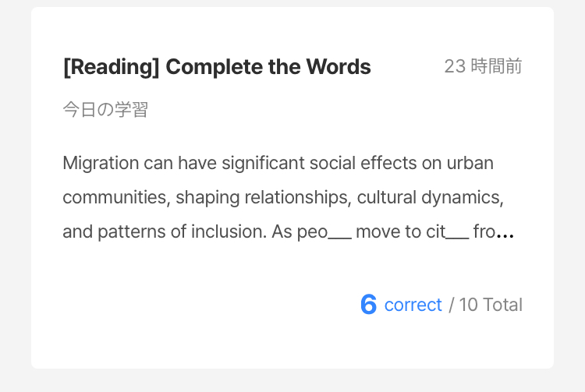This screenshot has width=585, height=392.
Task: Click the line "communities, shaping relationships, cultural dynamics"
Action: (282, 198)
